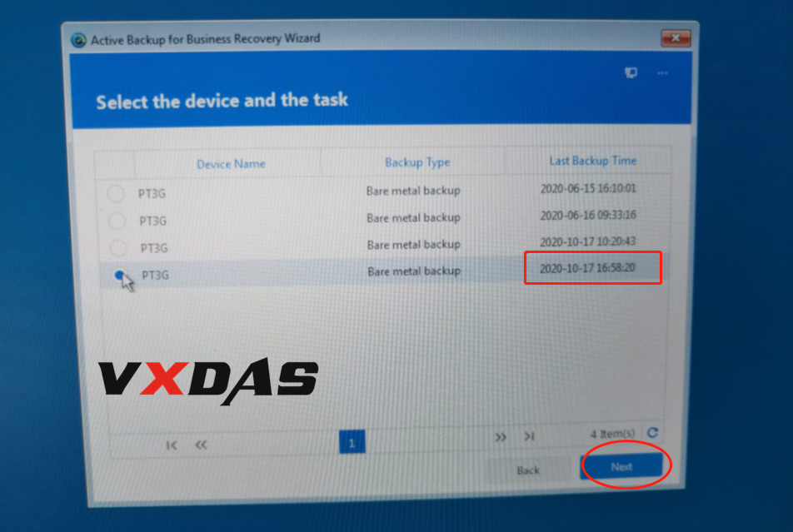Click "Bare metal backup" in the 10:20:43 row
793x532 pixels.
point(414,245)
